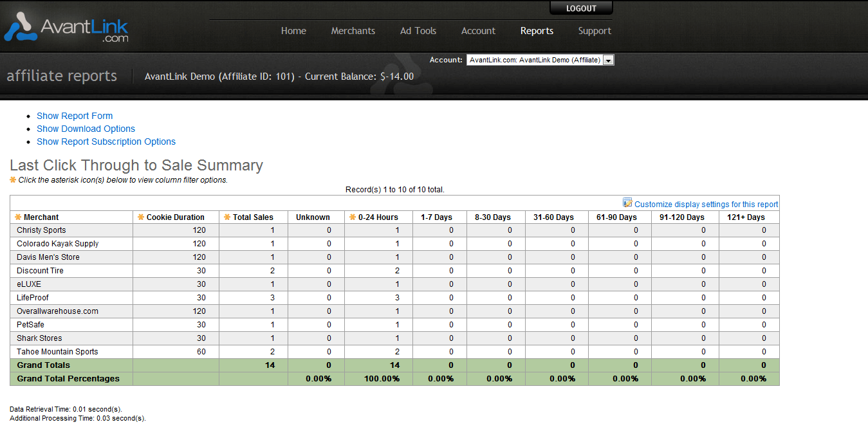Click Overallwarehouse.com in the merchant list
Image resolution: width=868 pixels, height=429 pixels.
pyautogui.click(x=57, y=311)
